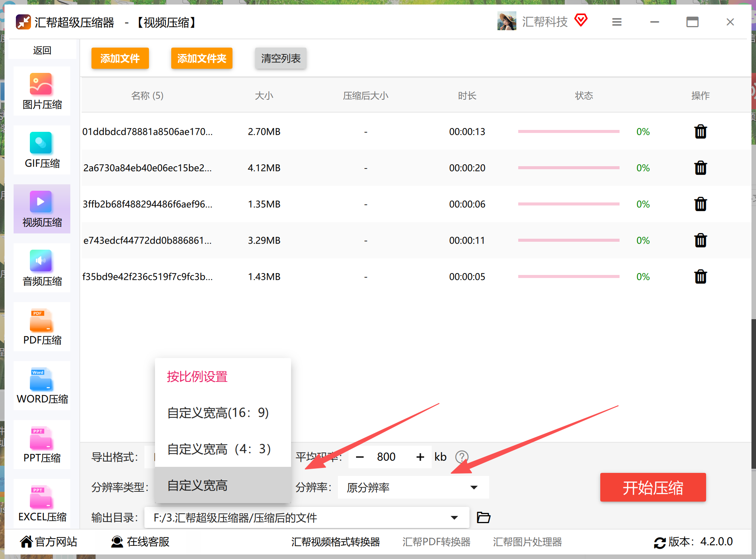Image resolution: width=756 pixels, height=559 pixels.
Task: Click the 添加文件夹 button
Action: point(202,58)
